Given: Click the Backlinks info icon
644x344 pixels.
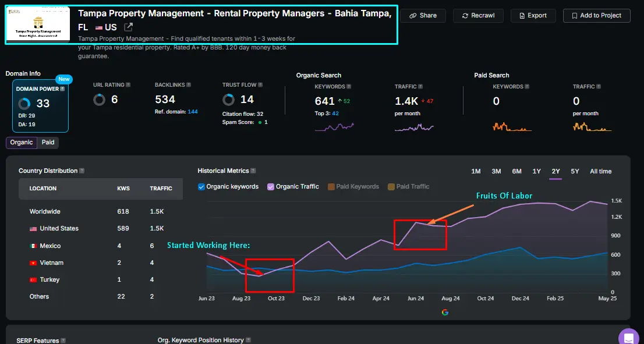Looking at the screenshot, I should (189, 85).
